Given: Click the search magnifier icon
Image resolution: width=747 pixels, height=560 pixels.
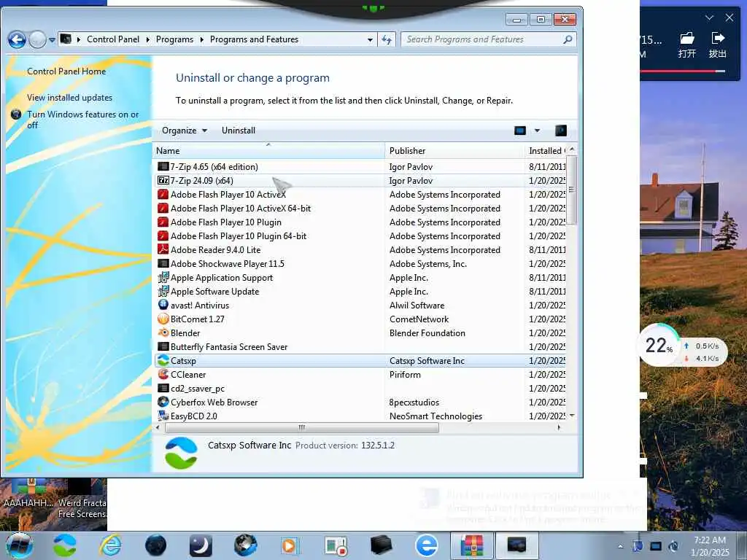Looking at the screenshot, I should pos(568,39).
